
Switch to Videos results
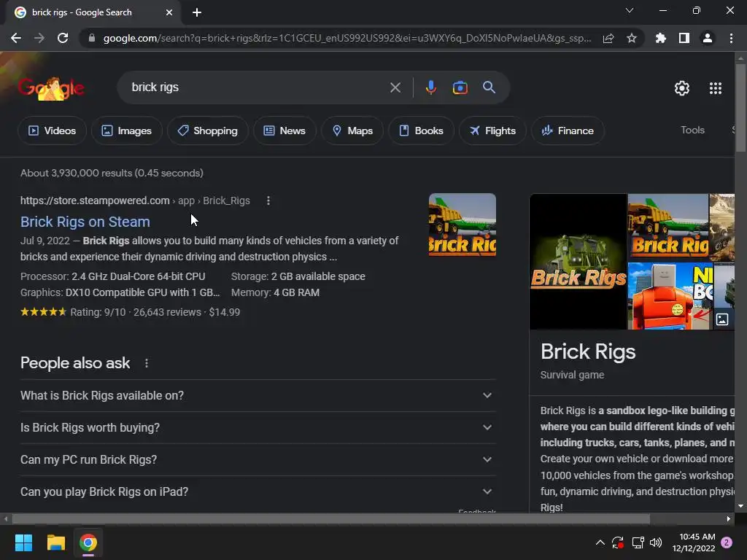point(52,131)
